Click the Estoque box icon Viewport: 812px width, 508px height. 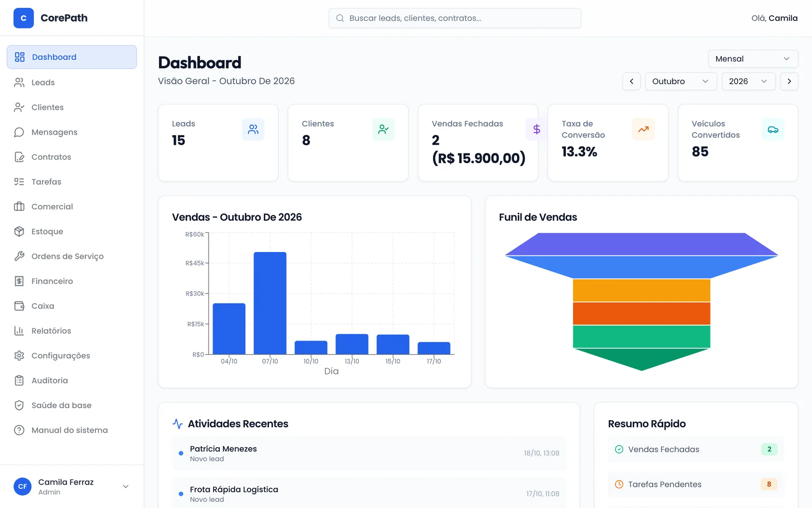point(19,232)
